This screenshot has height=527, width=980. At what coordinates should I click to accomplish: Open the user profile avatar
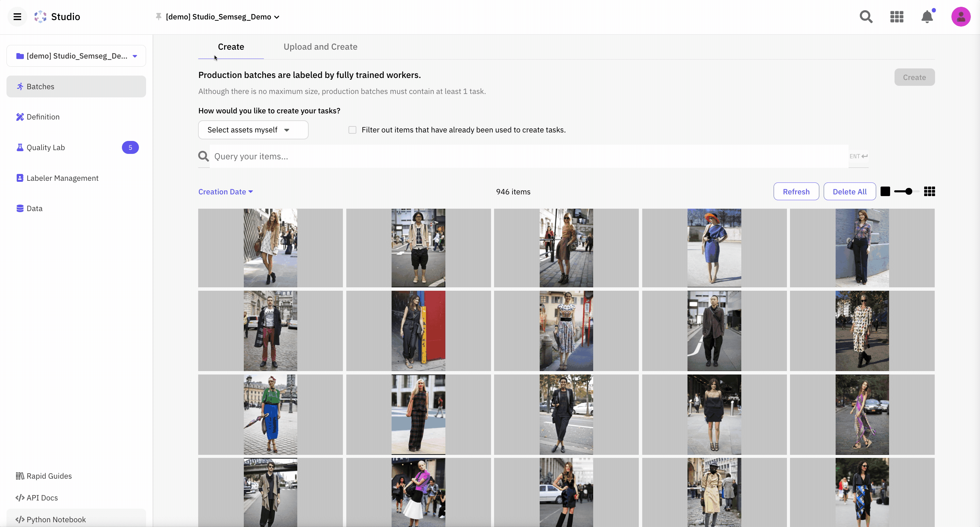961,17
